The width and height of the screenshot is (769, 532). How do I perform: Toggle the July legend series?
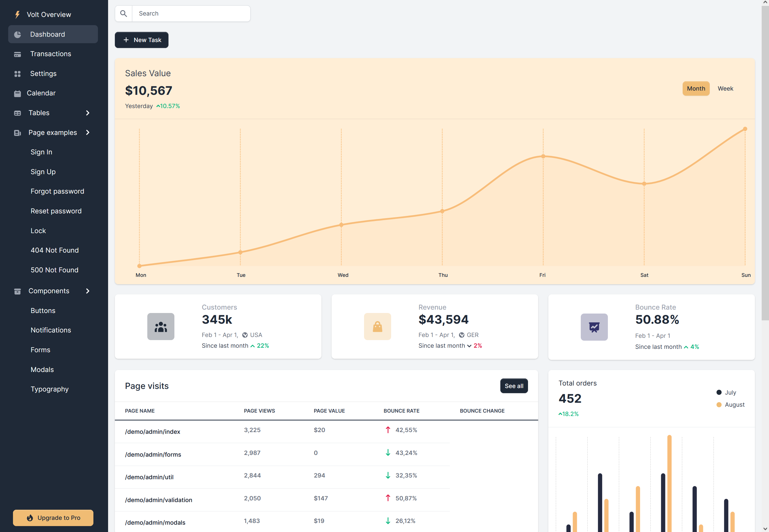(x=726, y=393)
